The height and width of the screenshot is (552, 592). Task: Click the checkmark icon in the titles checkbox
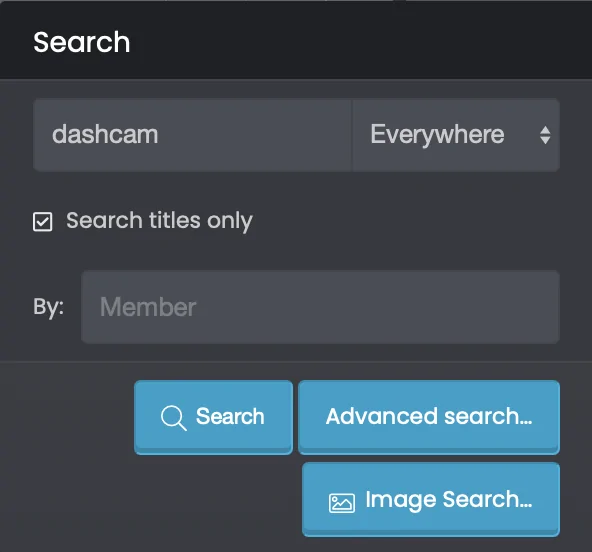pos(43,222)
